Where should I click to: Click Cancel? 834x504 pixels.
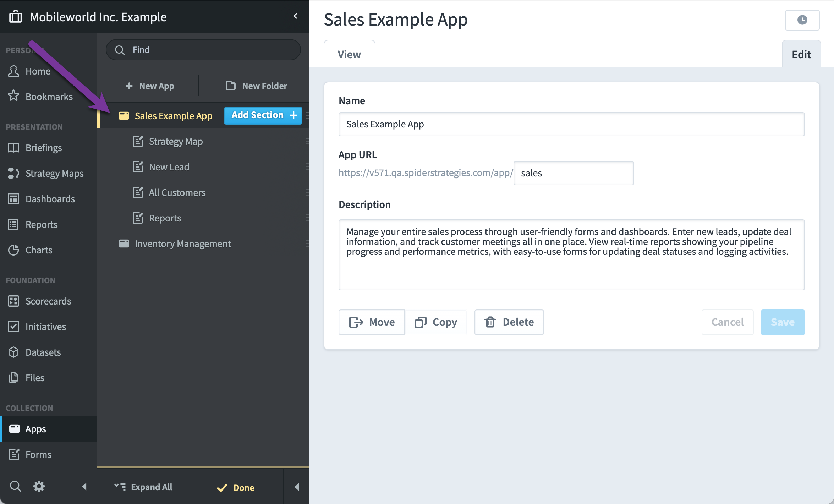point(728,322)
